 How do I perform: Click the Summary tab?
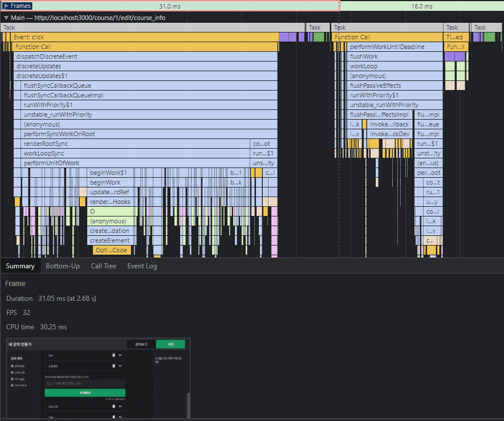pos(20,266)
